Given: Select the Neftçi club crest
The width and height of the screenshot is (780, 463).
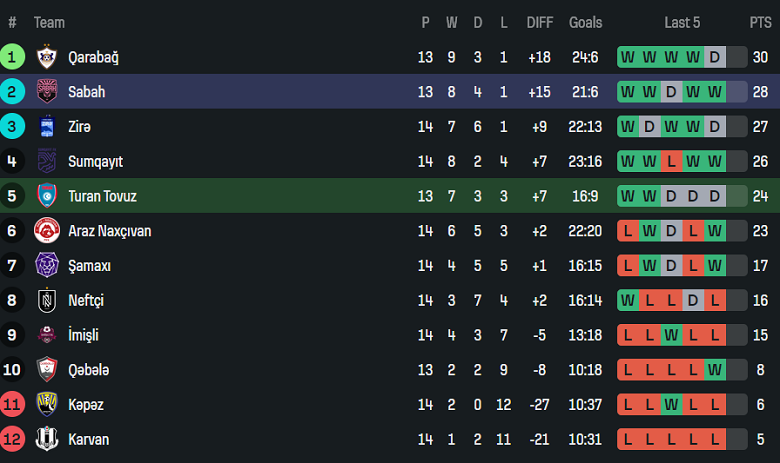Looking at the screenshot, I should [47, 300].
